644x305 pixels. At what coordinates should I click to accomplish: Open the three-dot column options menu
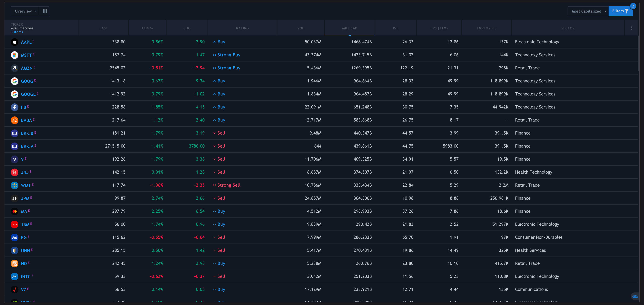click(x=631, y=28)
